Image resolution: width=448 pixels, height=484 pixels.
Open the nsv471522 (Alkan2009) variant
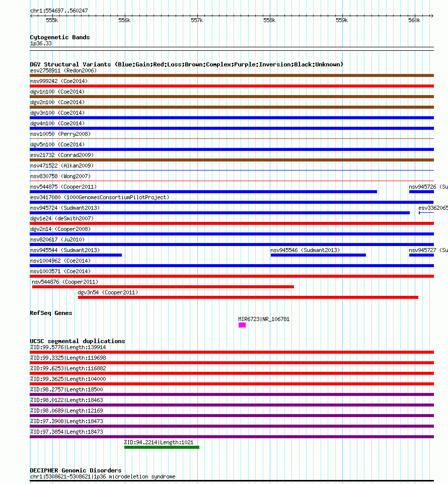coord(62,166)
